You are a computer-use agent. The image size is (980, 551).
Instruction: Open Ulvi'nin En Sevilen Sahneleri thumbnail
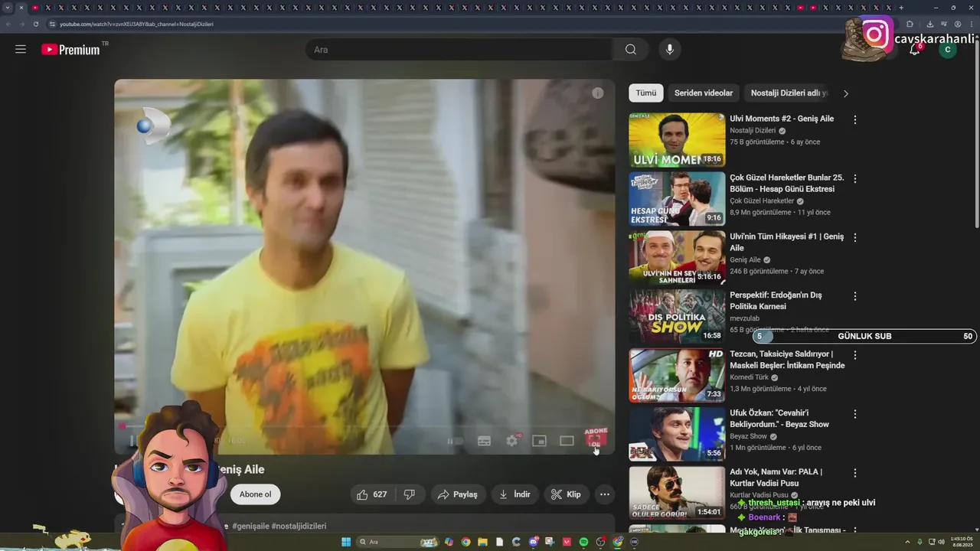(x=677, y=258)
